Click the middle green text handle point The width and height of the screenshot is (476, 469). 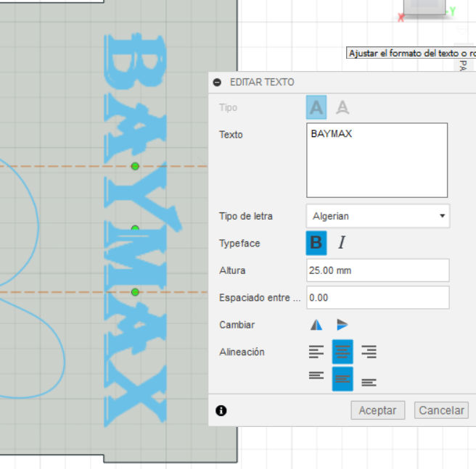pos(135,228)
